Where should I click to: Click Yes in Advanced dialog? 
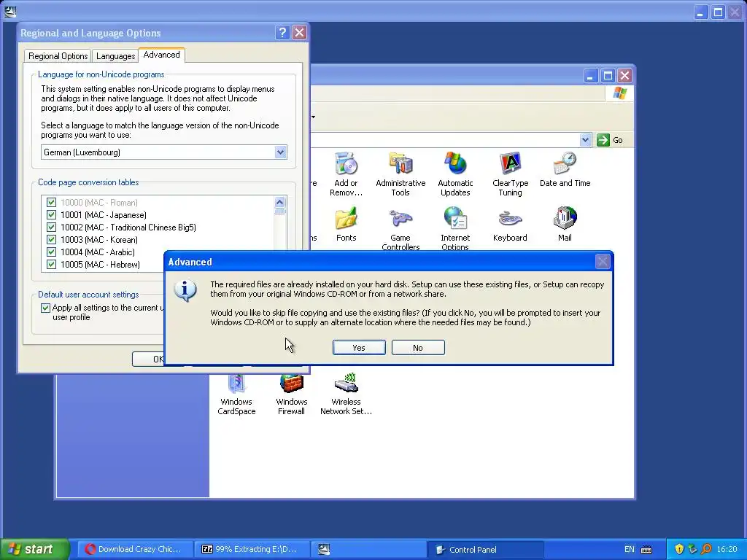(359, 348)
